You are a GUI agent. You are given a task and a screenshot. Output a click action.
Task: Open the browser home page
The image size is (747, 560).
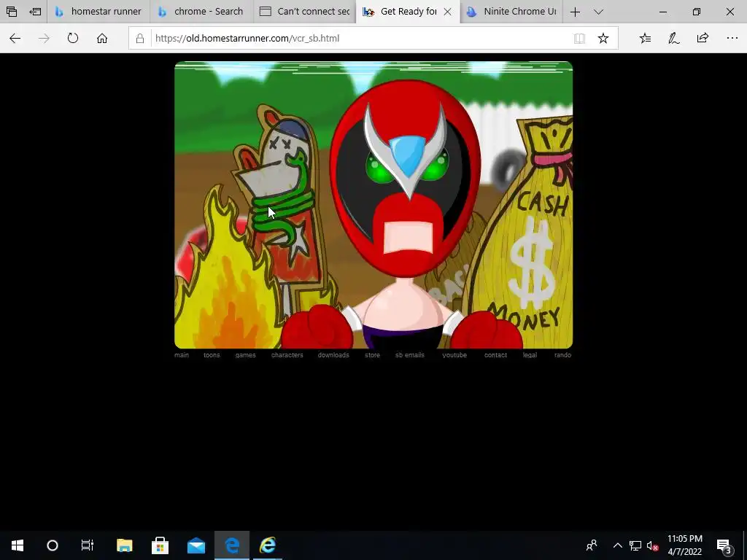click(102, 38)
